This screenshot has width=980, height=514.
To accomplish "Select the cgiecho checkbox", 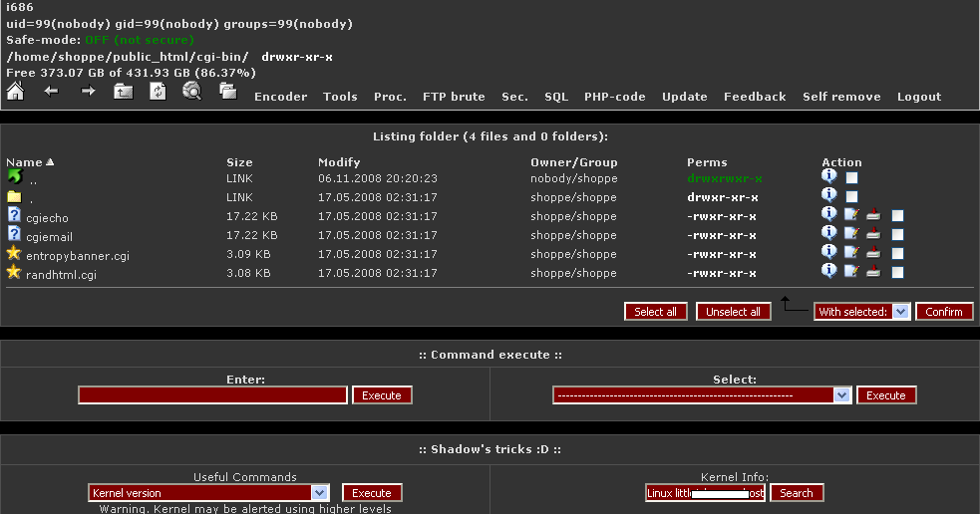I will (x=897, y=216).
